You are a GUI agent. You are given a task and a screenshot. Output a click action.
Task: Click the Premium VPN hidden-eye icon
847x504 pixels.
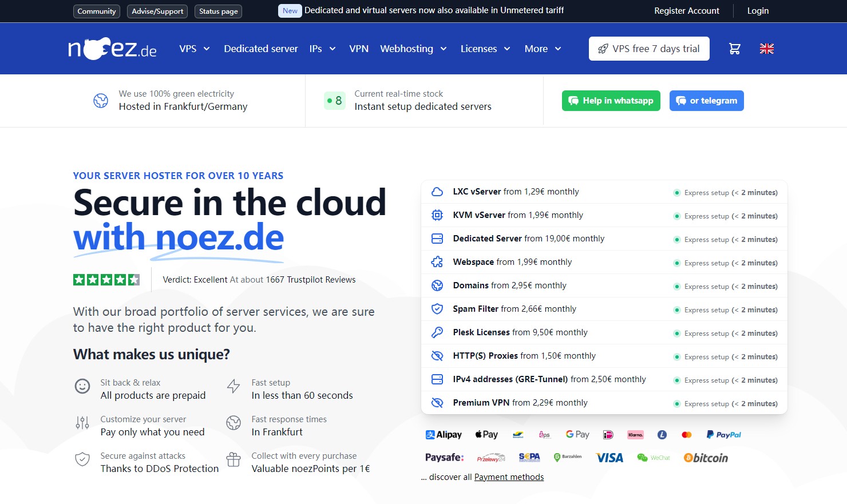click(437, 403)
